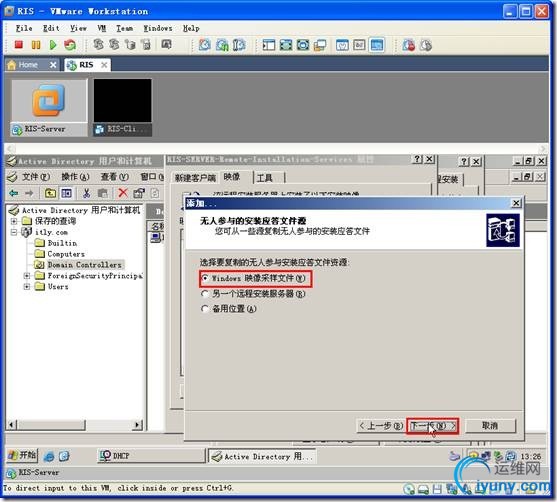The image size is (557, 502).
Task: Click the green Power On play icon
Action: tap(53, 45)
